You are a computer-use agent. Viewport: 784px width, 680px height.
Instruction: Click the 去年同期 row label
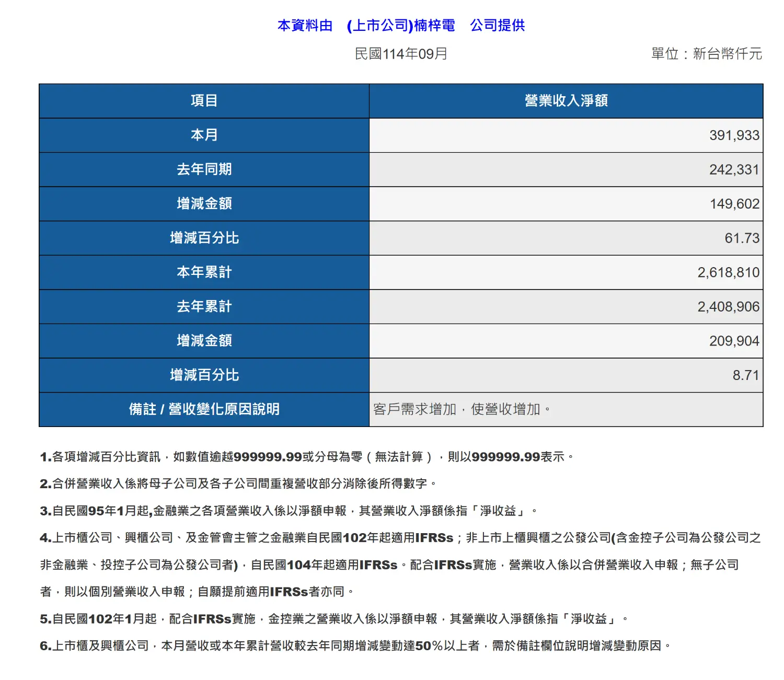coord(204,169)
